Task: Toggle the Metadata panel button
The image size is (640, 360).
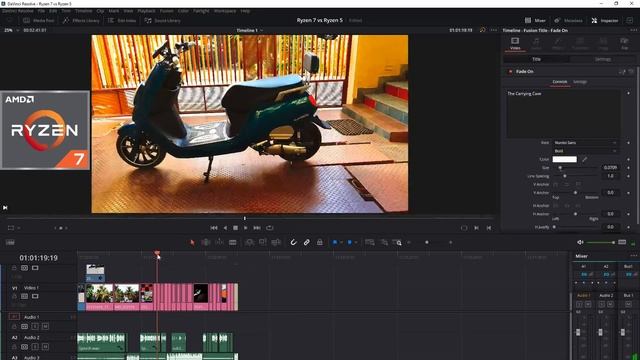Action: (568, 20)
